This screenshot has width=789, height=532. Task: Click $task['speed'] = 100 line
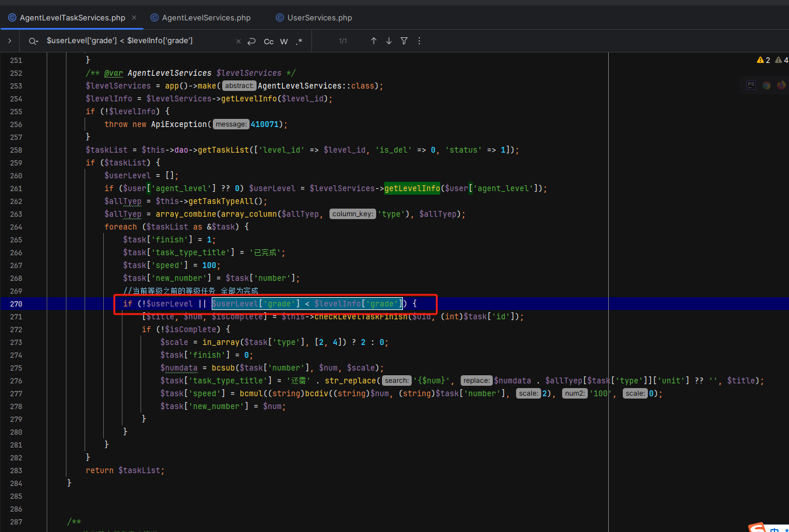coord(172,265)
